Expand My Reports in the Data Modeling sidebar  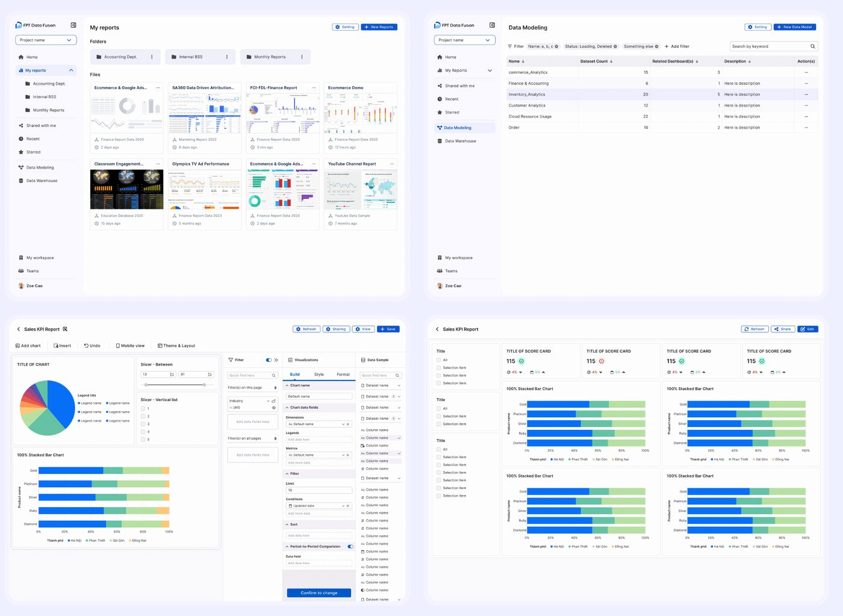tap(490, 70)
